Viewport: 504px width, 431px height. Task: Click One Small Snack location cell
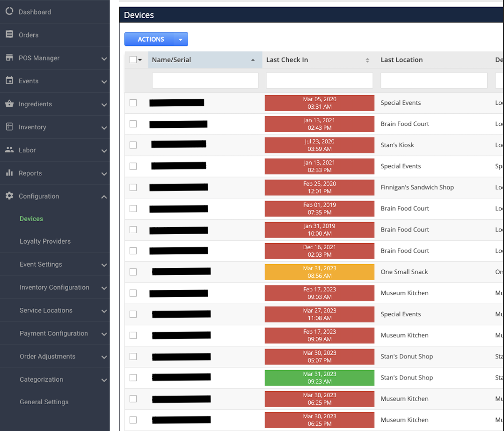point(404,272)
